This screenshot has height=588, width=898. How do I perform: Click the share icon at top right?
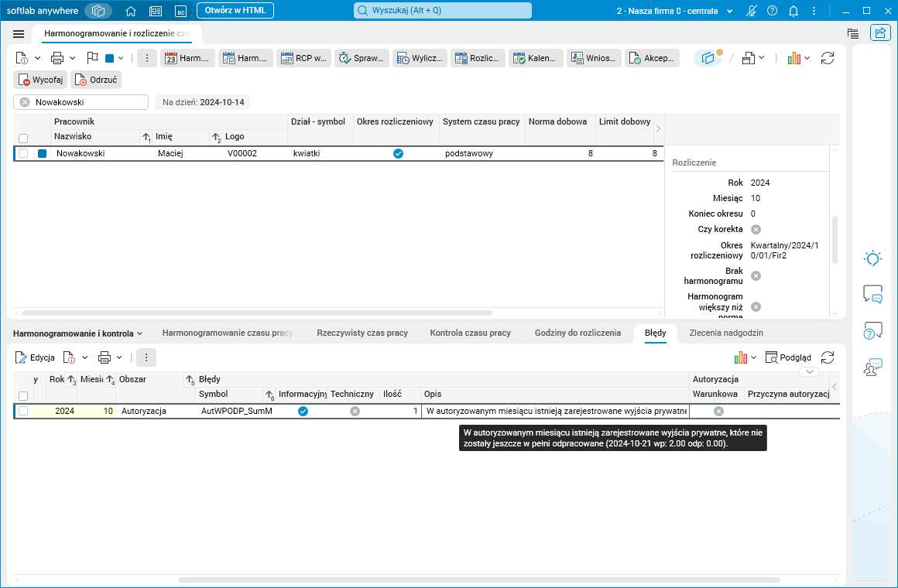pos(880,32)
